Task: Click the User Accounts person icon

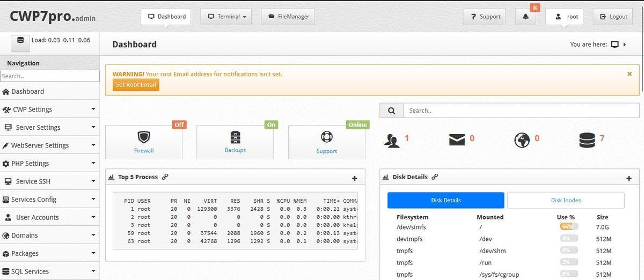Action: [9, 217]
